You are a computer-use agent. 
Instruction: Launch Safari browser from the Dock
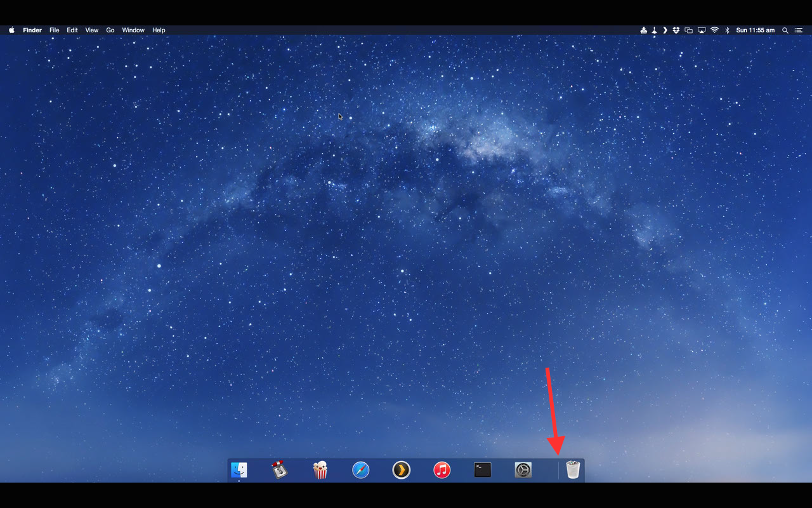point(361,470)
